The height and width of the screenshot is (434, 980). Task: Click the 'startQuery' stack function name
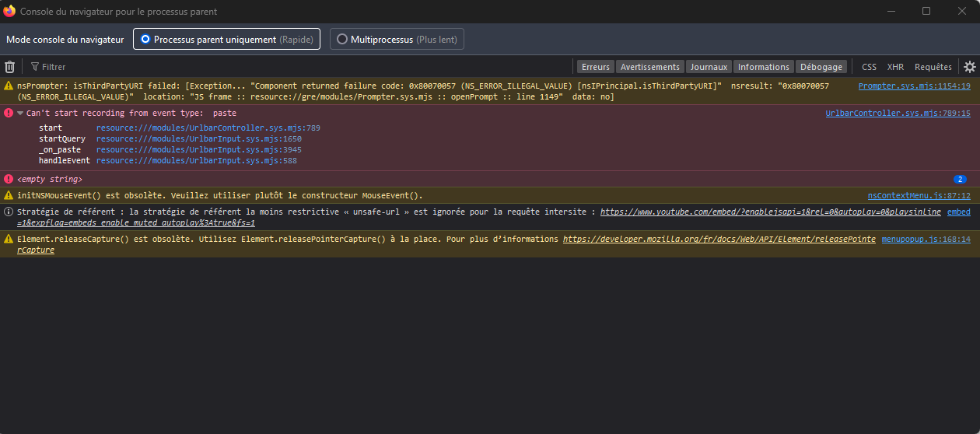62,138
